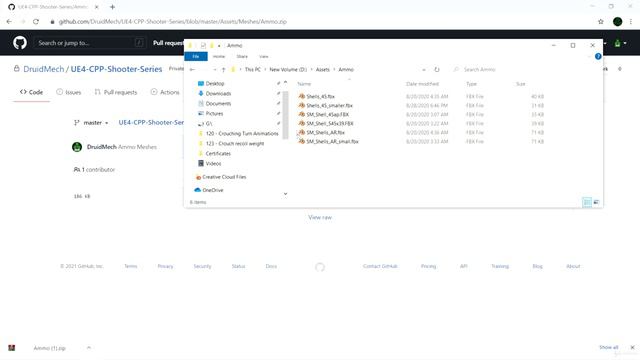This screenshot has height=360, width=640.
Task: Click the View raw link
Action: pyautogui.click(x=320, y=217)
